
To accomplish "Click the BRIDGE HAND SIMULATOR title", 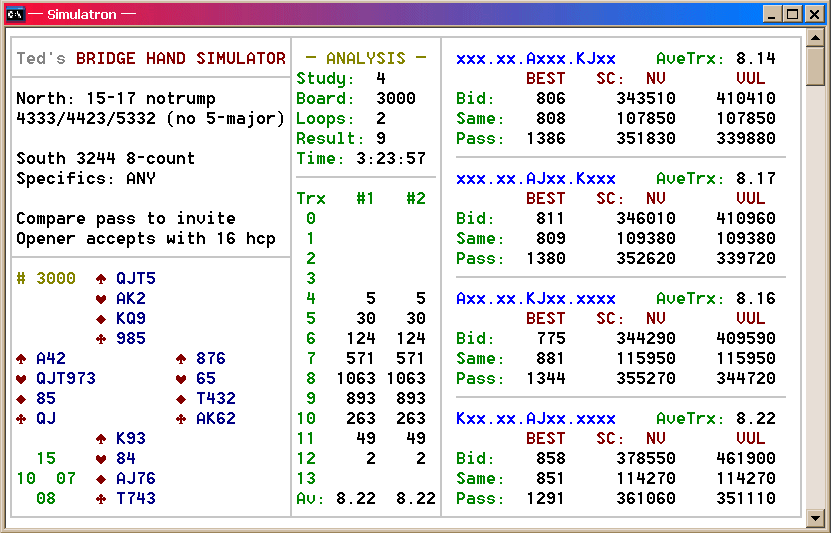I will pos(181,58).
